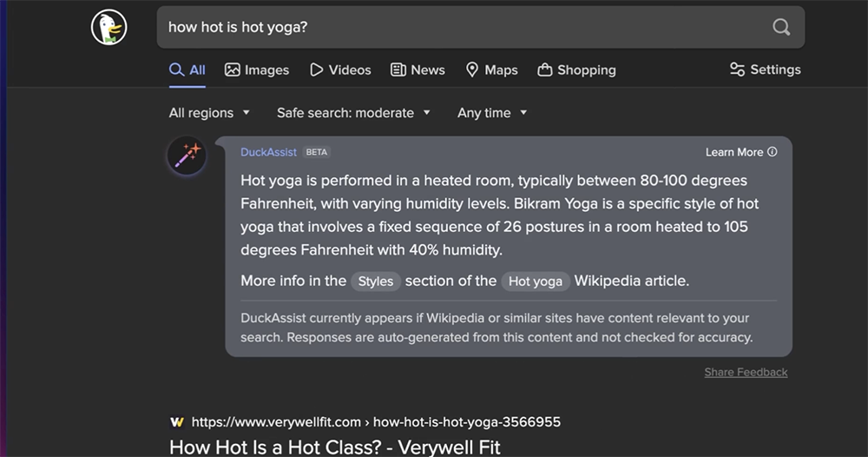Image resolution: width=868 pixels, height=457 pixels.
Task: Click the Verywell Fit favicon
Action: tap(177, 422)
